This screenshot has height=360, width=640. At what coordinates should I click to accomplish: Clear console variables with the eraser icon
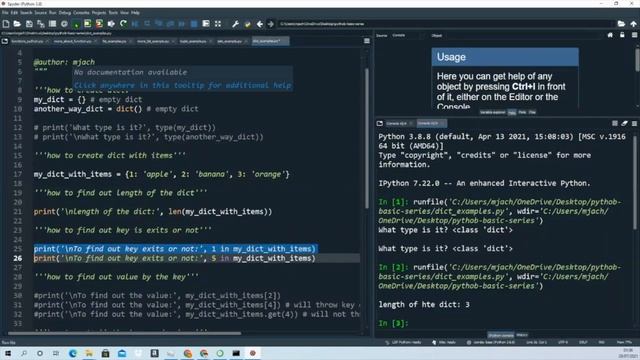624,123
